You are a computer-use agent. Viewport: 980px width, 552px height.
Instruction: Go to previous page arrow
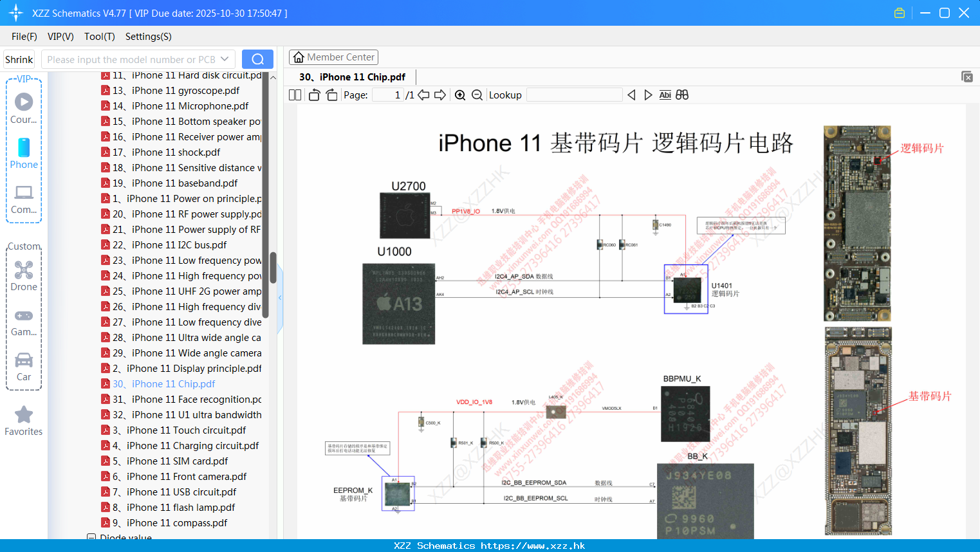pos(423,95)
